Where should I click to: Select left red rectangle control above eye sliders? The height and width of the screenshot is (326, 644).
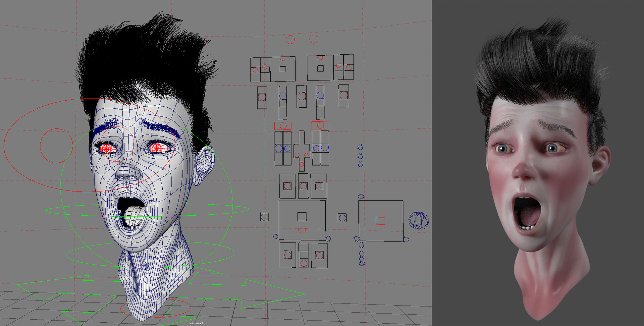(x=283, y=126)
